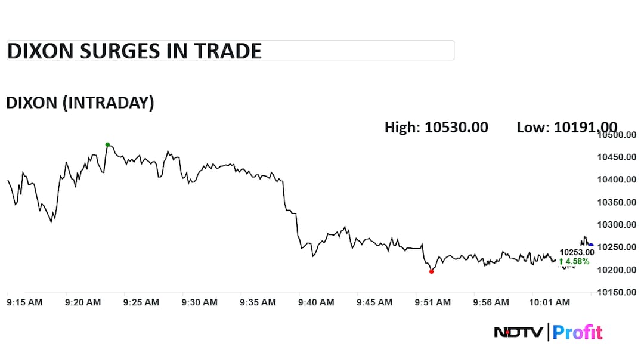
Task: Click the 10253.00 current price label
Action: 577,252
